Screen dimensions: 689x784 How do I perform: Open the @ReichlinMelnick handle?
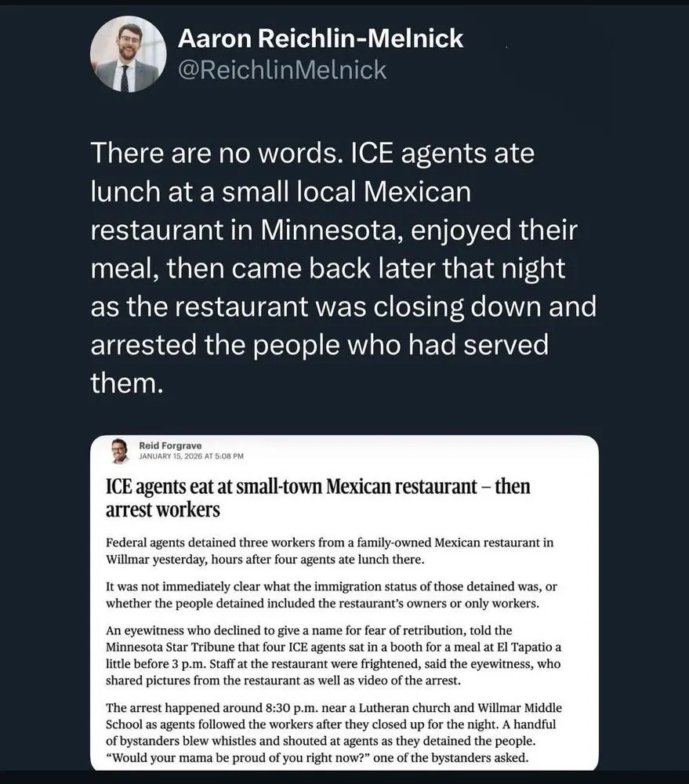pyautogui.click(x=282, y=70)
